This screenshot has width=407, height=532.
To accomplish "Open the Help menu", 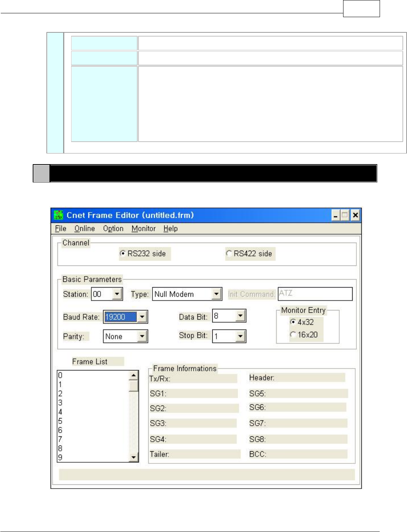I will tap(170, 228).
